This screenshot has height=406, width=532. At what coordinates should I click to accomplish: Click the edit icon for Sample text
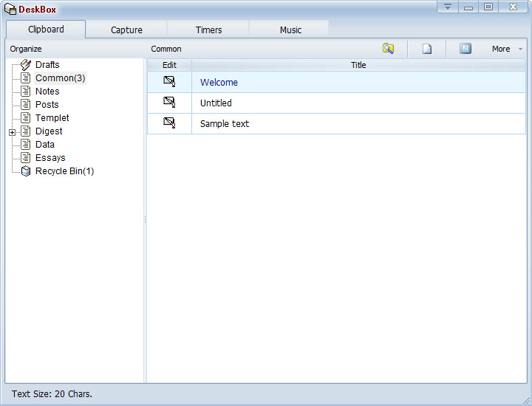point(169,123)
